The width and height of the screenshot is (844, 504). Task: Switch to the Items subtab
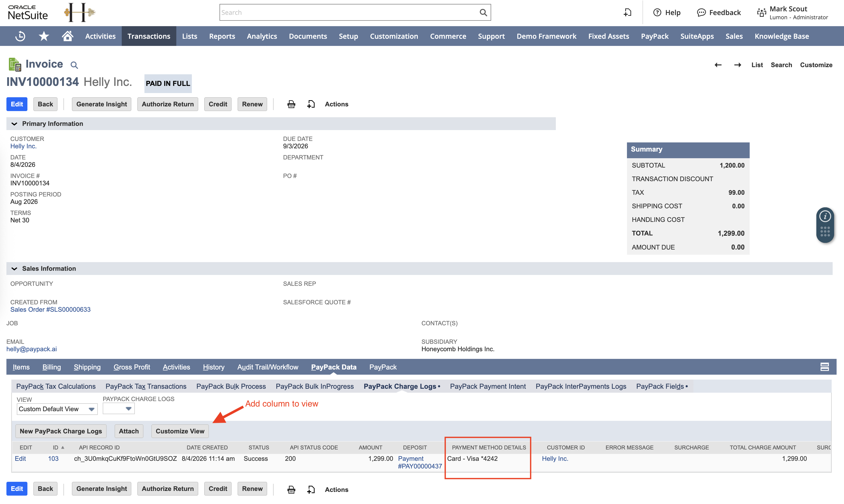21,367
